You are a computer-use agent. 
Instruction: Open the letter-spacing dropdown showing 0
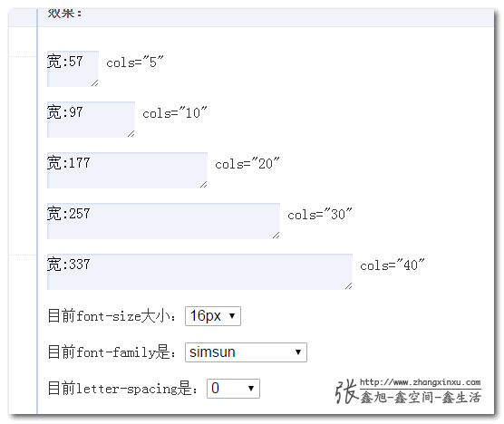coord(233,389)
